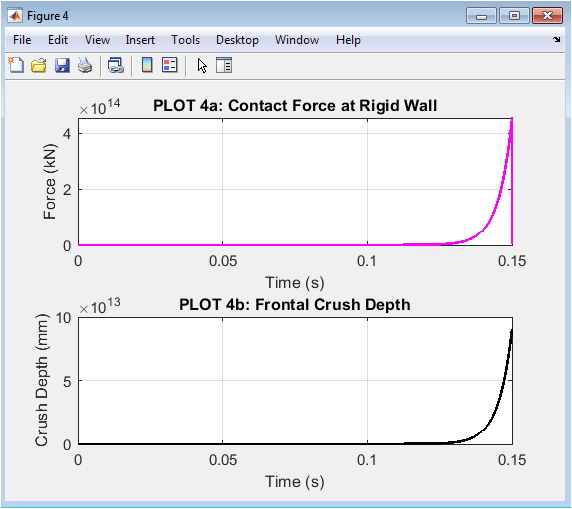The width and height of the screenshot is (572, 509).
Task: Open the Window menu
Action: click(297, 40)
